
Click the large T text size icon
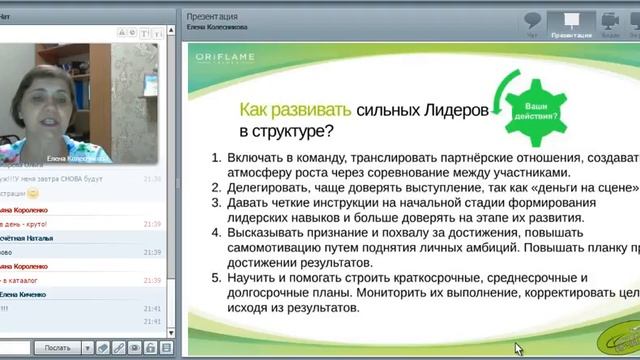[x=145, y=33]
